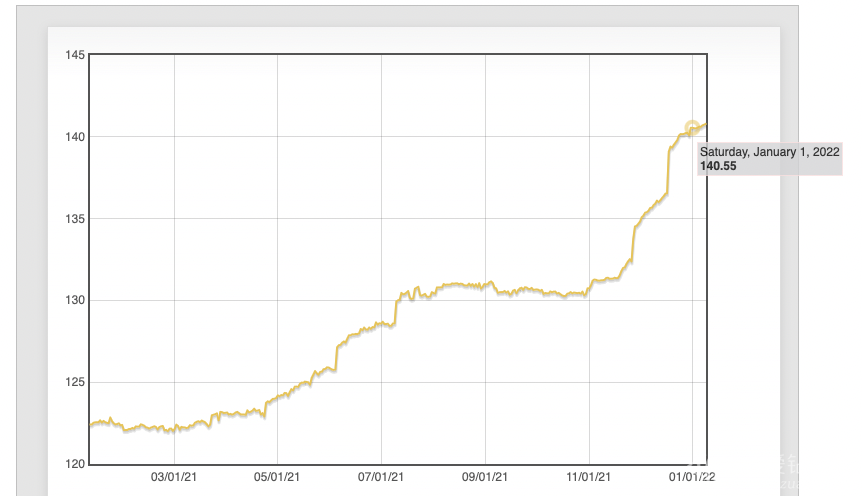Click the 11/01/21 x-axis date label
862x496 pixels.
589,478
